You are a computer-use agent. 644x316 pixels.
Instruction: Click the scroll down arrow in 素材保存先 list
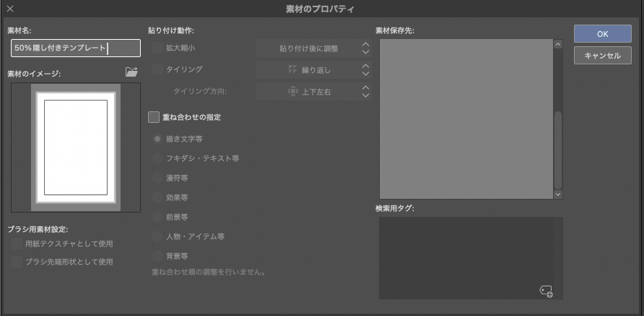tap(557, 194)
